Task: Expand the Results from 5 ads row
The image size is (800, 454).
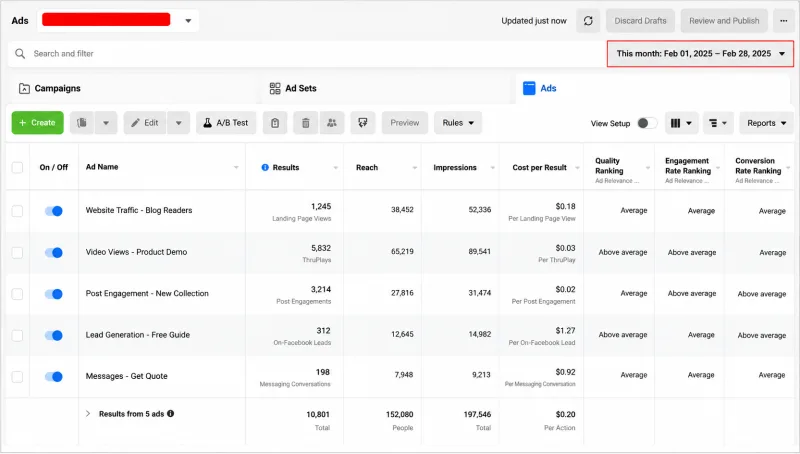Action: [x=88, y=414]
